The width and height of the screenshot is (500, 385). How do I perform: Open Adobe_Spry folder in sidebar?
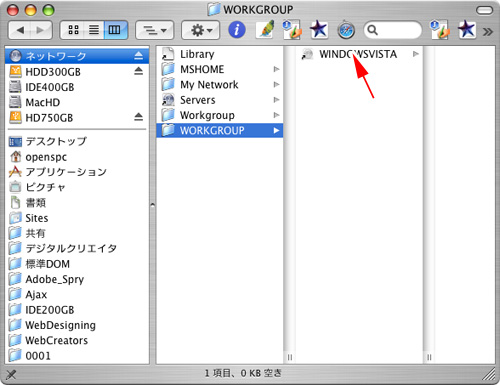77,279
